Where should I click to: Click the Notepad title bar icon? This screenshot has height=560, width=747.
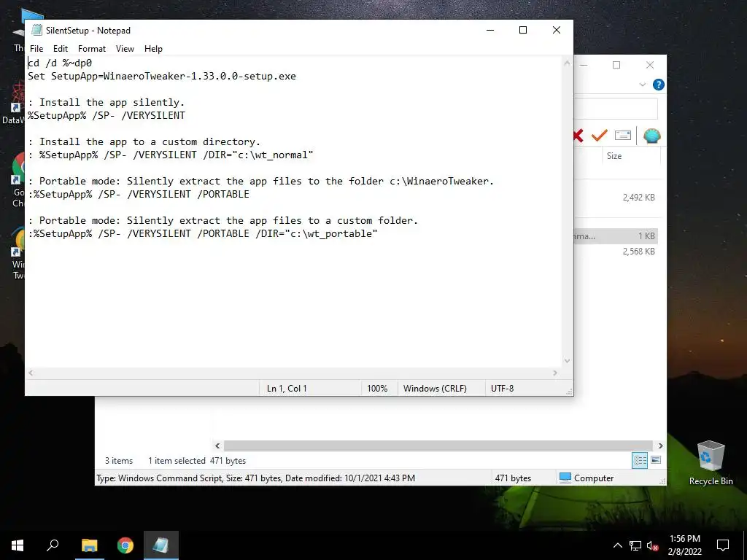click(36, 30)
